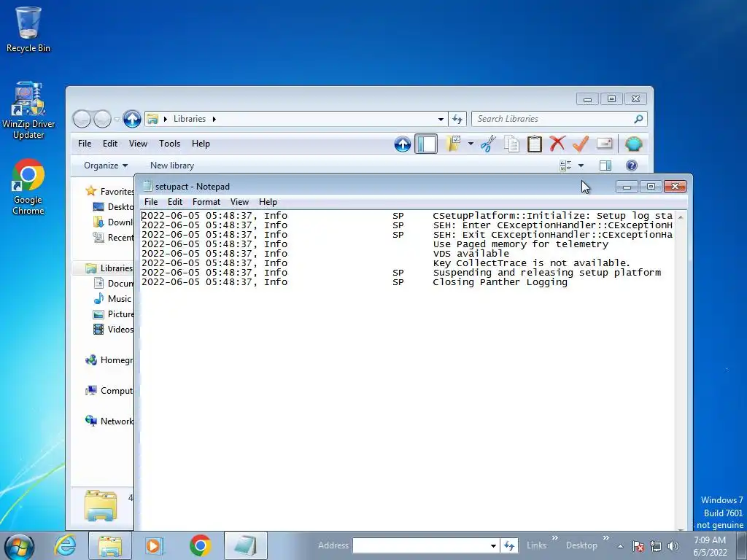
Task: Click the Change your view icon
Action: (565, 166)
